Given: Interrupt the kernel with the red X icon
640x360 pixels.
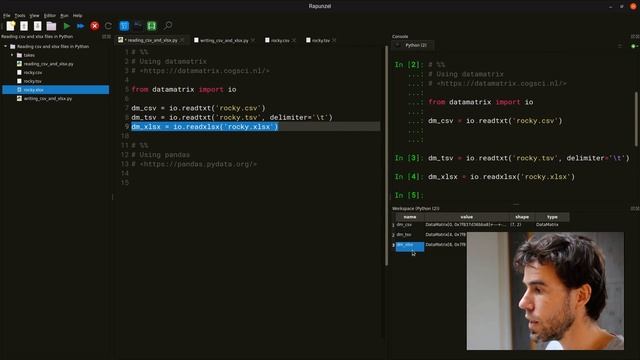Looking at the screenshot, I should pos(95,26).
